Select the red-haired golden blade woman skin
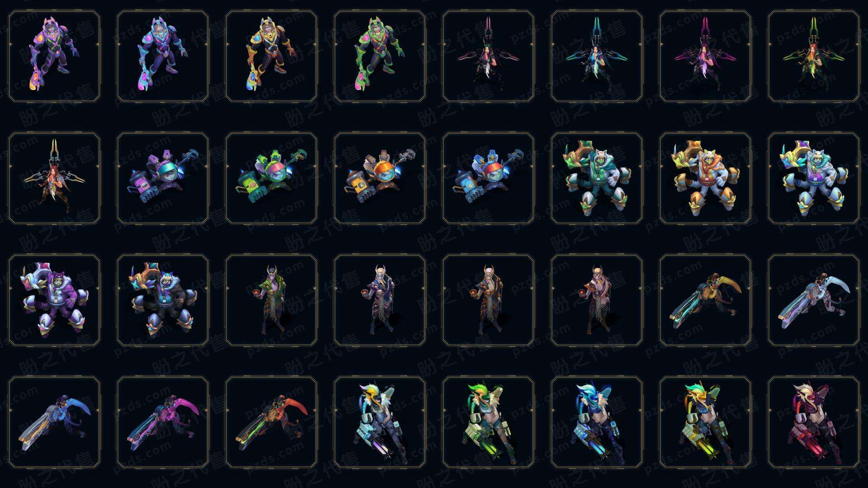This screenshot has height=488, width=868. click(x=54, y=178)
